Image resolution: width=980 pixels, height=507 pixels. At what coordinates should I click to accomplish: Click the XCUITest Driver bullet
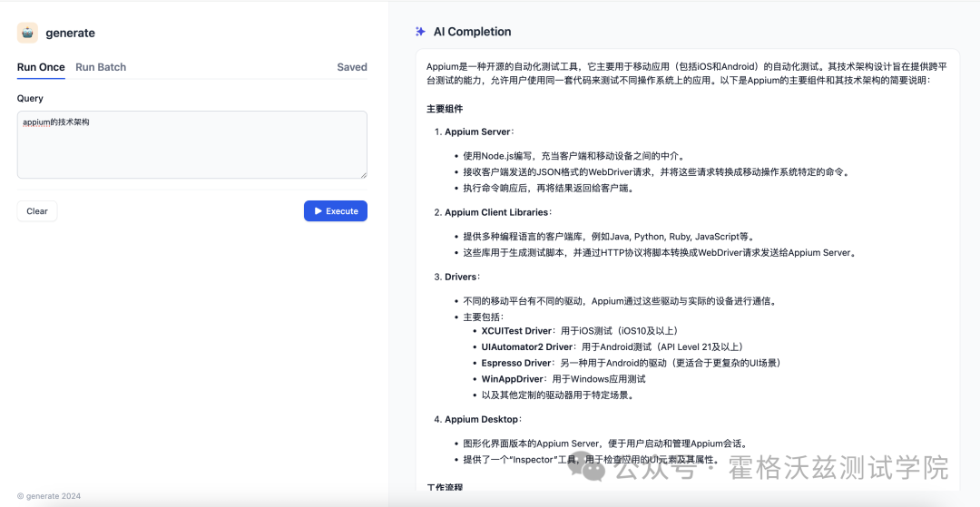tap(579, 331)
